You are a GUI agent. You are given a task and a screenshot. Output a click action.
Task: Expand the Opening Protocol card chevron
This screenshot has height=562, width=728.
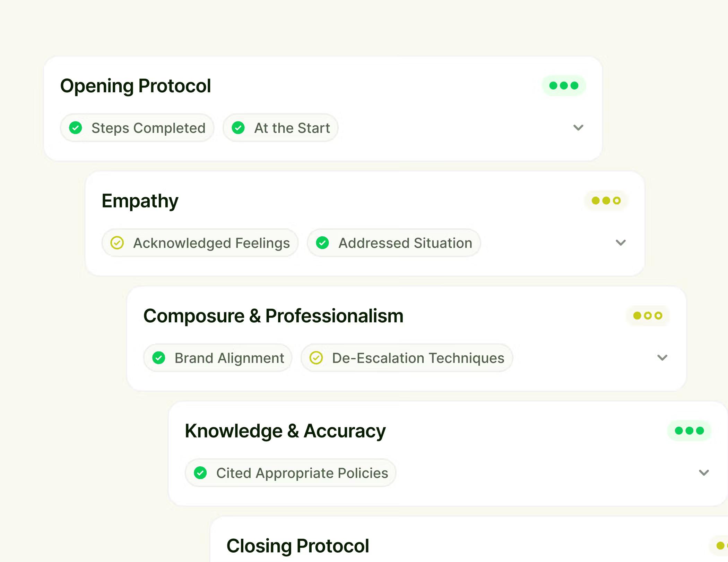tap(578, 128)
